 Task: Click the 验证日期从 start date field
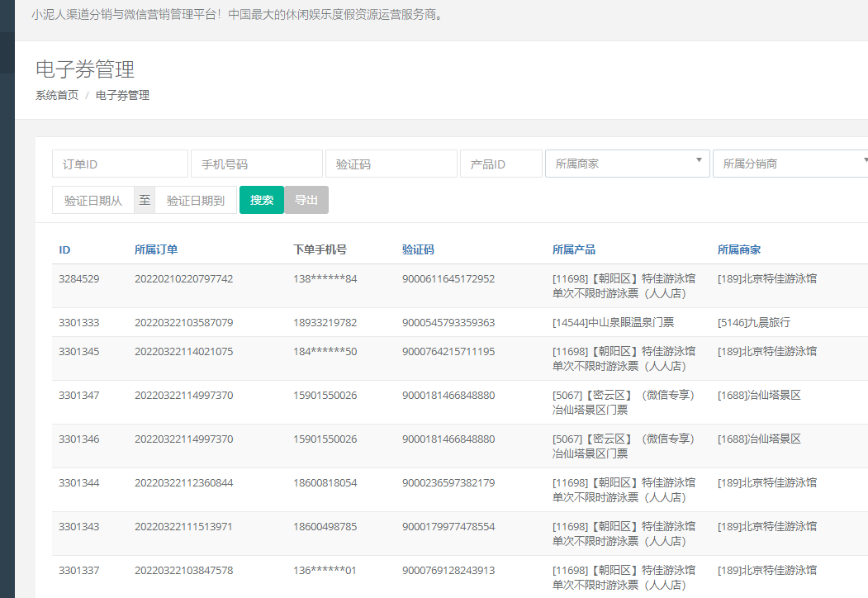93,200
